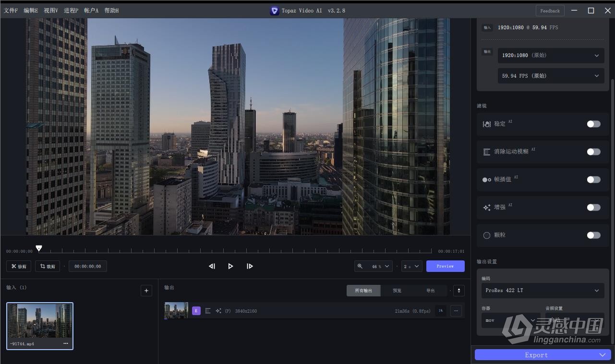Click the Export button
This screenshot has height=364, width=615.
[x=536, y=355]
